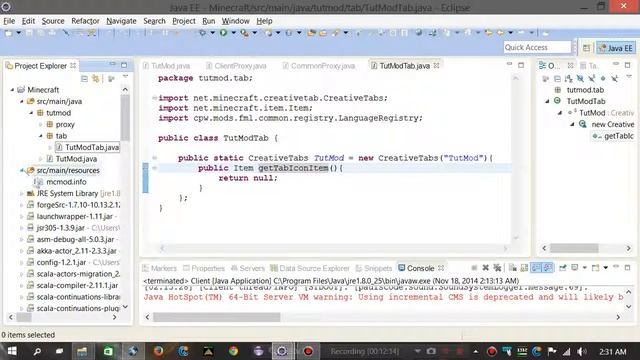Open Firefox from the taskbar

tap(158, 351)
